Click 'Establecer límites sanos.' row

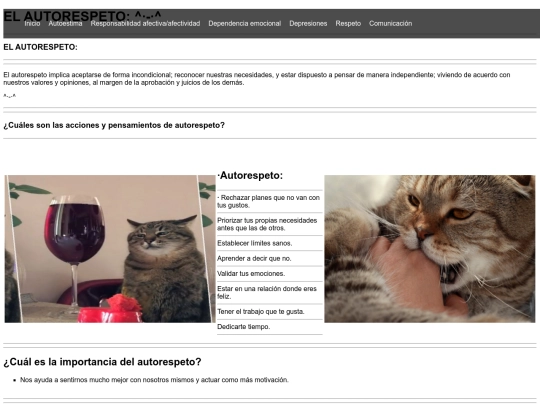[x=255, y=243]
